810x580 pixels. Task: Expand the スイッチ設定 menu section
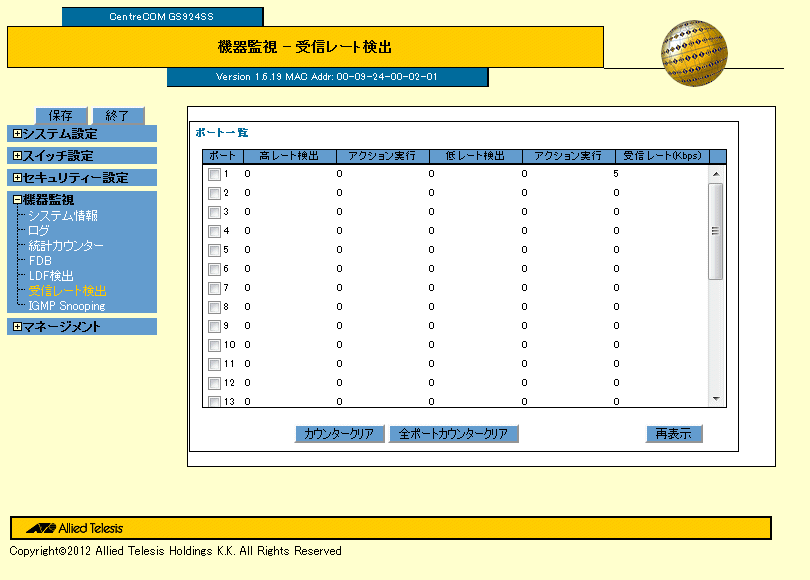pyautogui.click(x=17, y=156)
